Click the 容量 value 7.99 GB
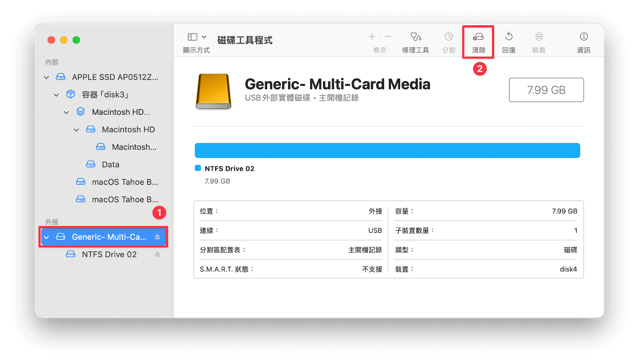The width and height of the screenshot is (639, 364). pos(564,211)
